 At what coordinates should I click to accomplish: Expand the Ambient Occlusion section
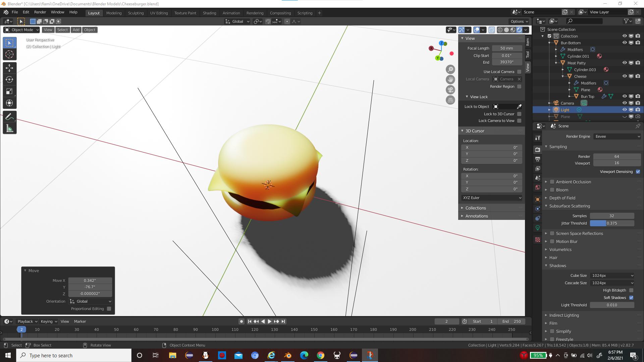click(x=546, y=182)
